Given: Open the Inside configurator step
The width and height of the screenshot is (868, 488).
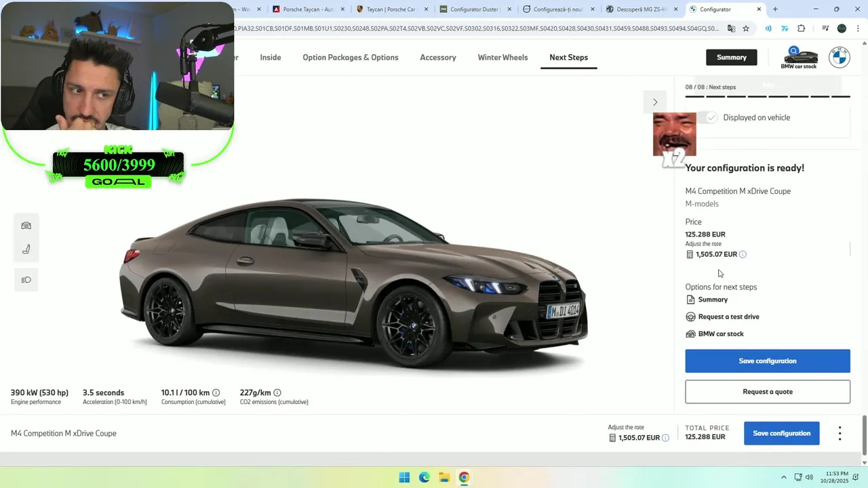Looking at the screenshot, I should pyautogui.click(x=270, y=58).
